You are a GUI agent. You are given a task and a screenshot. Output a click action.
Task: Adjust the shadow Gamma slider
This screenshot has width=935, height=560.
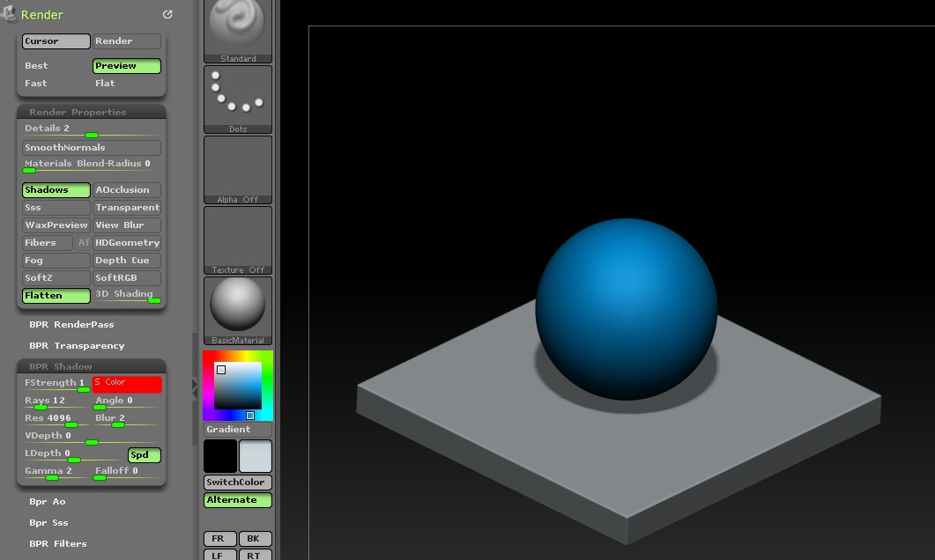click(x=56, y=473)
